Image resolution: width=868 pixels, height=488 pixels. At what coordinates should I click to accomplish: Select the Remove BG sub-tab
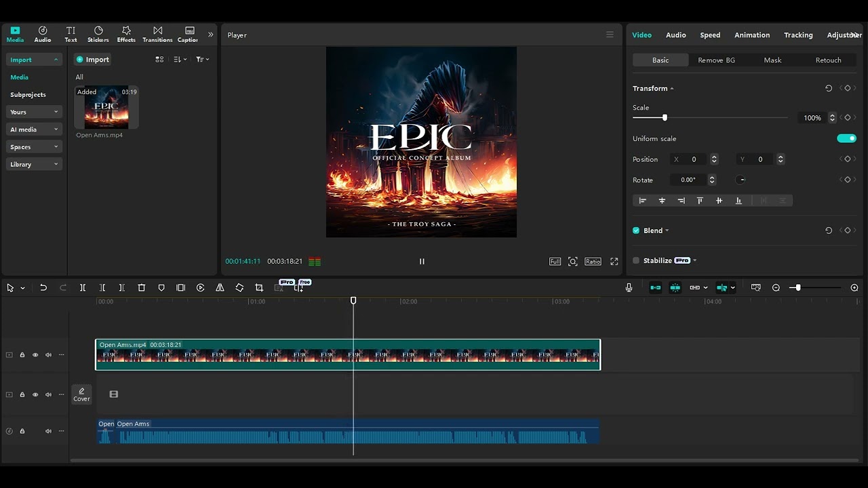tap(716, 60)
